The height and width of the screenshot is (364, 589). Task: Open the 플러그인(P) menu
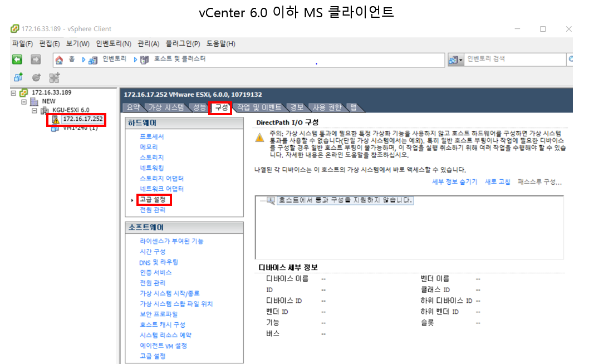(x=183, y=43)
